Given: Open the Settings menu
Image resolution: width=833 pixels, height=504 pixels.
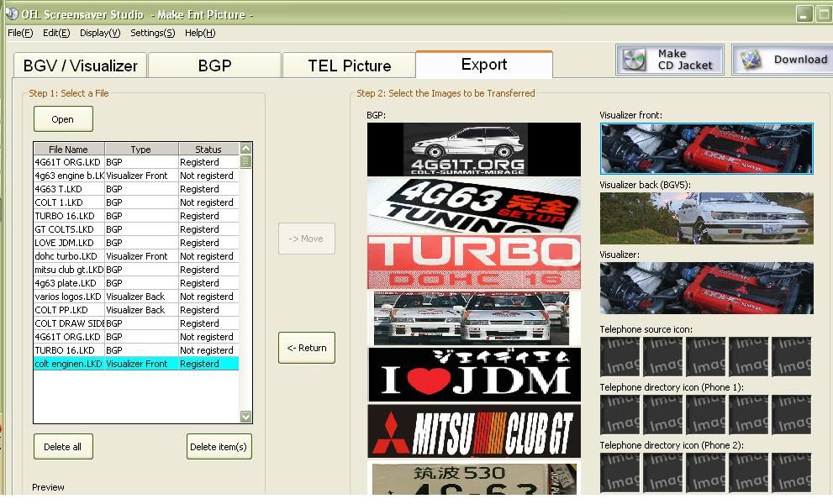Looking at the screenshot, I should click(x=152, y=33).
